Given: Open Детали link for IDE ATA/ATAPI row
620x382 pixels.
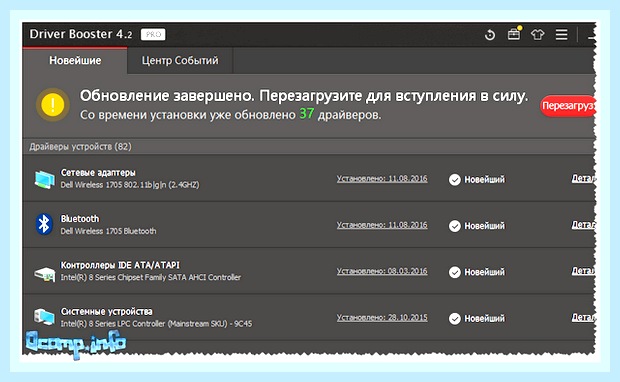Looking at the screenshot, I should coord(583,271).
